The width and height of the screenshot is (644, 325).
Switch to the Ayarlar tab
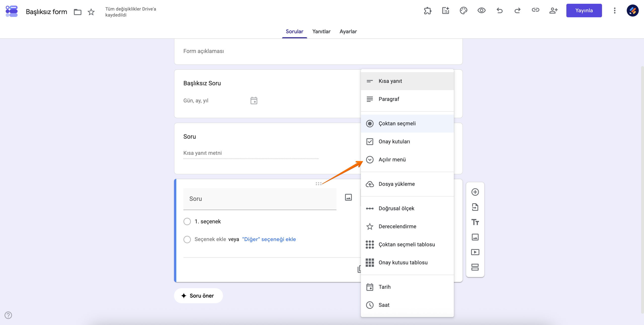(x=348, y=31)
